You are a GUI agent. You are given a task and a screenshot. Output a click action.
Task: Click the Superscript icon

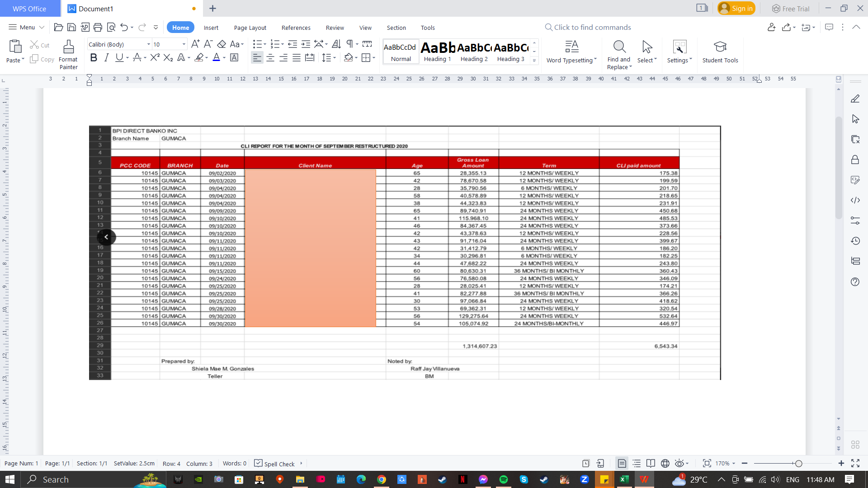coord(155,57)
